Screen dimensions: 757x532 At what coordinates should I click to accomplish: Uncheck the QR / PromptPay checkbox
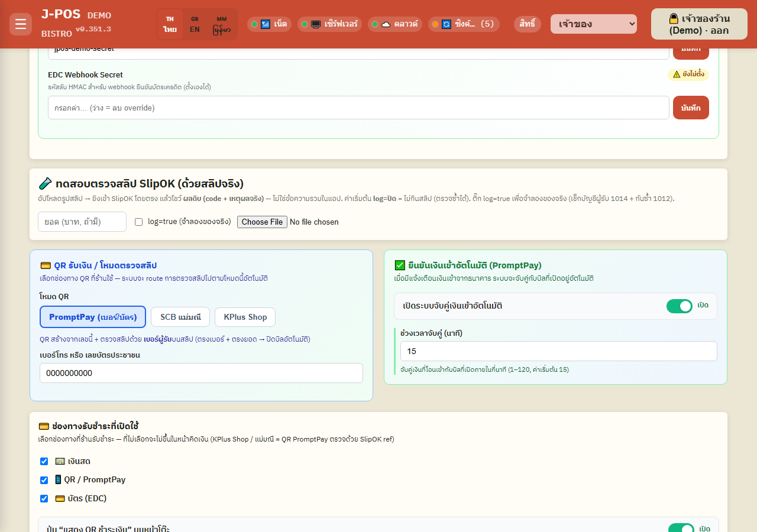click(44, 480)
